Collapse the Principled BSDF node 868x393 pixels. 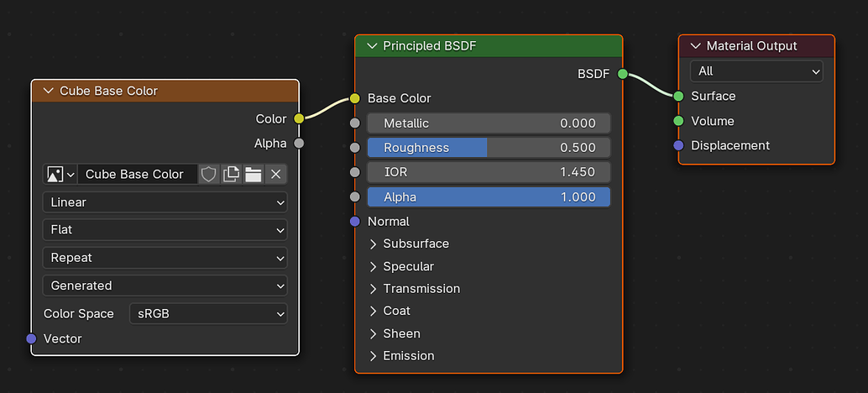(372, 46)
